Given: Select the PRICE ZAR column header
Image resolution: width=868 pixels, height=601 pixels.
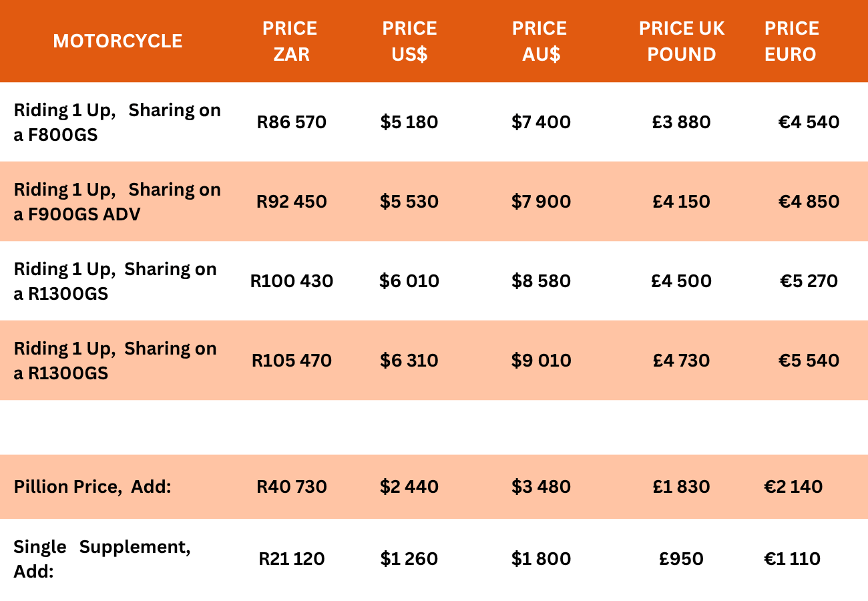Looking at the screenshot, I should [x=290, y=41].
